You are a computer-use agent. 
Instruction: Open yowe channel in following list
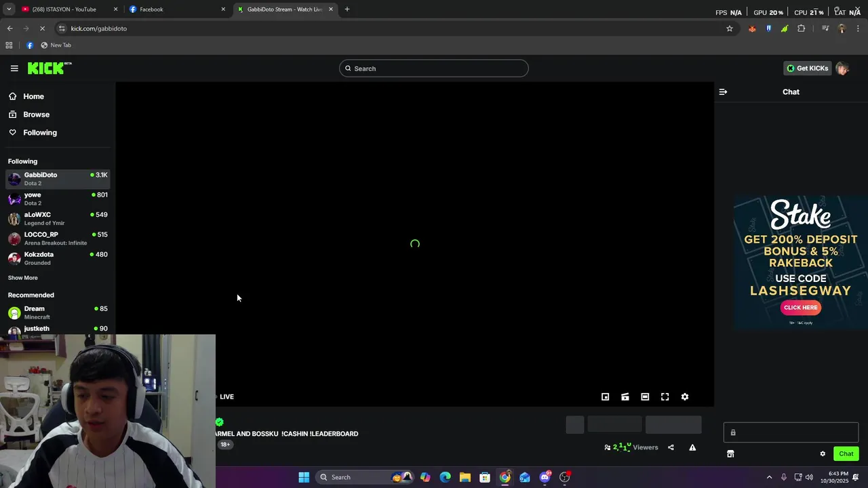pyautogui.click(x=58, y=199)
